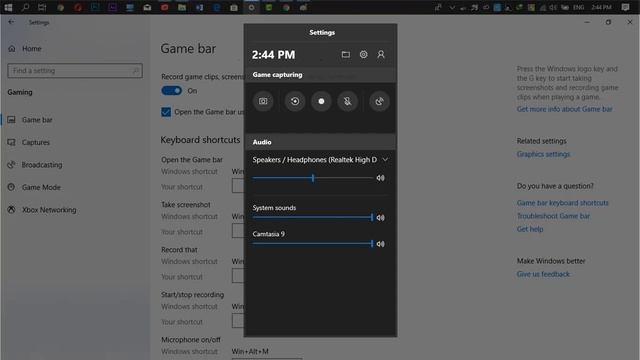Start broadcasting with the broadcast icon
Image resolution: width=640 pixels, height=360 pixels.
(379, 101)
